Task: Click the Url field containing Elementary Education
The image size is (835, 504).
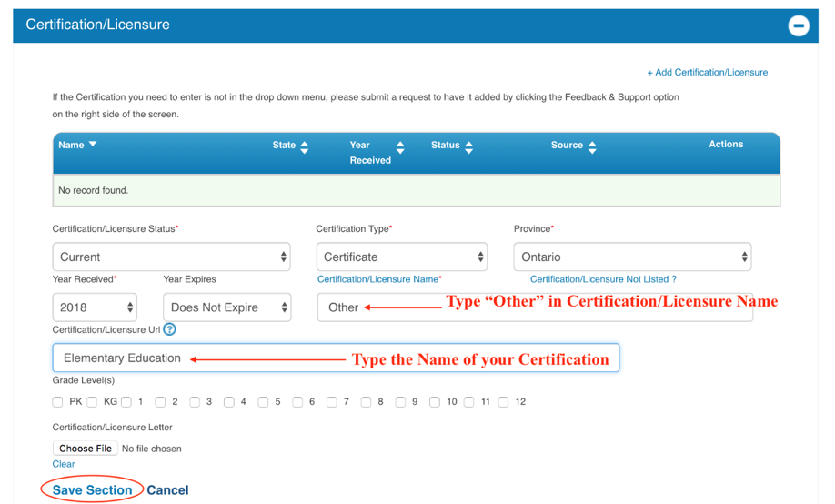Action: coord(336,358)
